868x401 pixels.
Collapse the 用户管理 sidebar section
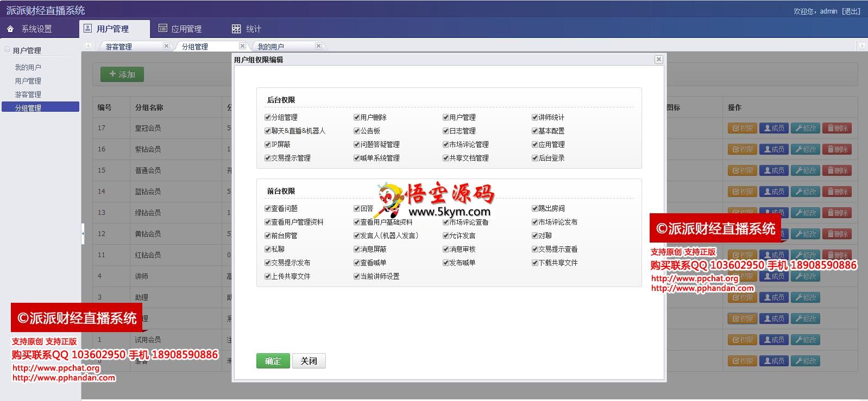click(x=8, y=49)
